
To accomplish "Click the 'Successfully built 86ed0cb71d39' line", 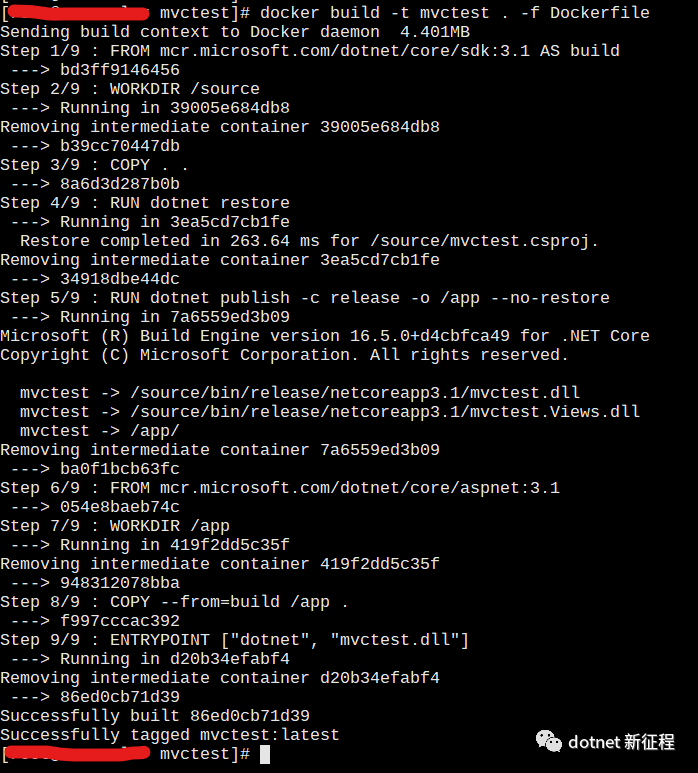I will pos(155,716).
